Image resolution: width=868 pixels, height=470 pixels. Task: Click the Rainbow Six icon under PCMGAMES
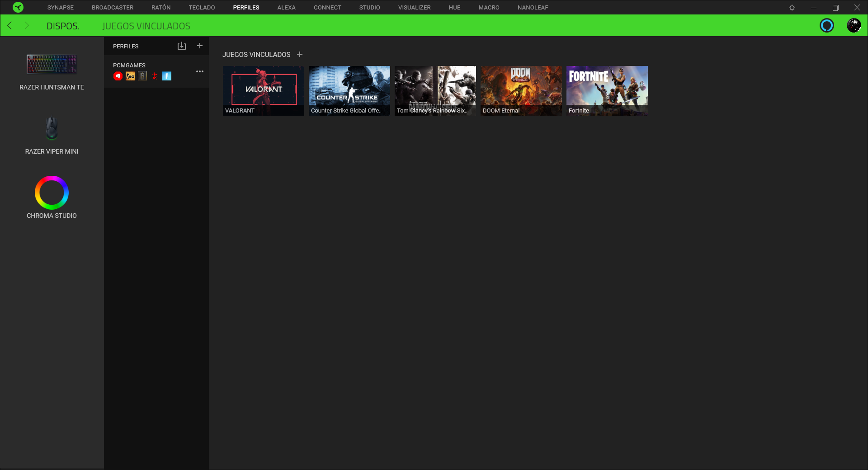[x=142, y=76]
